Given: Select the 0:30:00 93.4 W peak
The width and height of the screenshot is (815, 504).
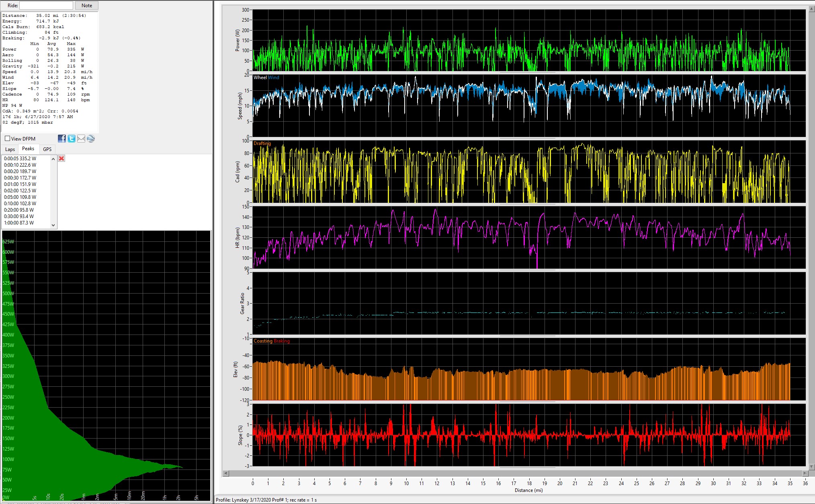Looking at the screenshot, I should tap(19, 216).
